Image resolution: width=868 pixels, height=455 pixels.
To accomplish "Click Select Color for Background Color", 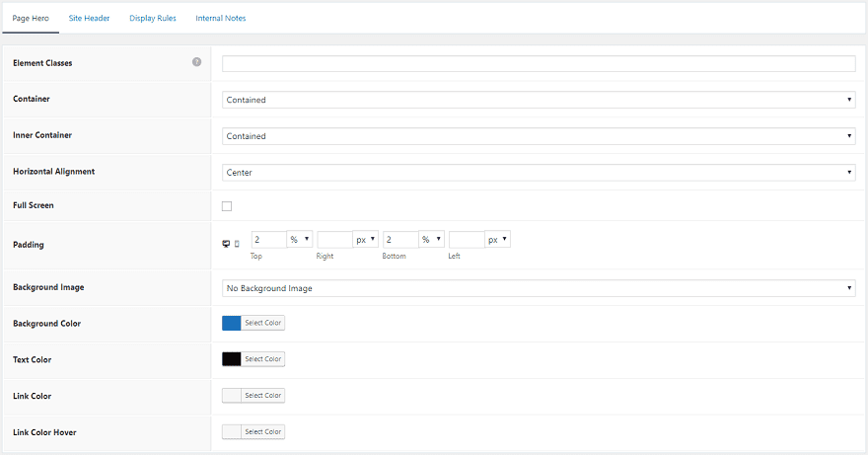I will [x=263, y=323].
